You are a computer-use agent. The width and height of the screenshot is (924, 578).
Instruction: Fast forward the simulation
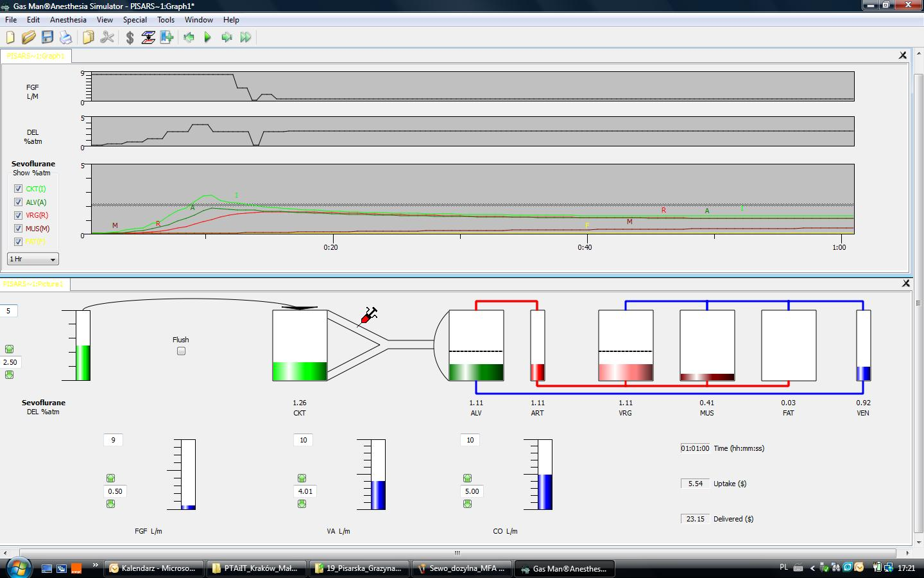coord(245,38)
